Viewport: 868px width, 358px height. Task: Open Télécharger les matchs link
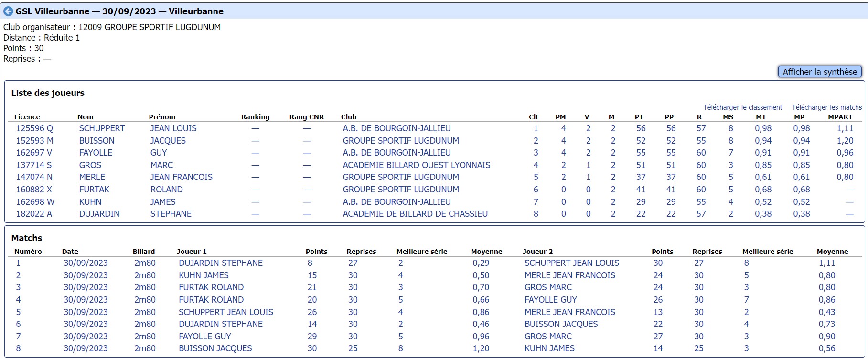(827, 107)
